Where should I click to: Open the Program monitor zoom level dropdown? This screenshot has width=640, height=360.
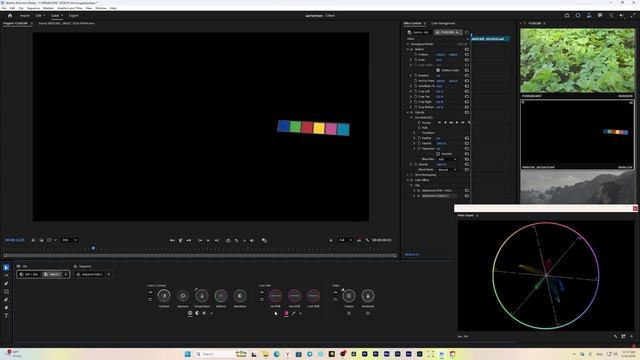[x=69, y=240]
